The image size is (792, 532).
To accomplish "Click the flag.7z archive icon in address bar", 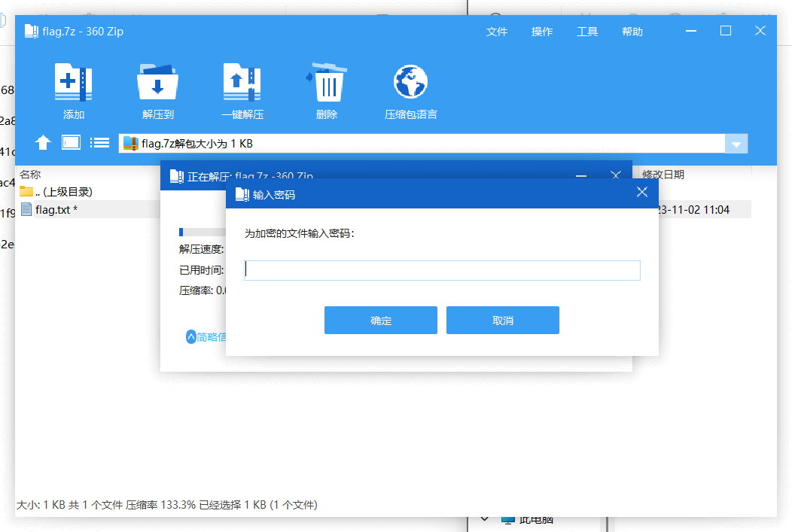I will click(129, 143).
